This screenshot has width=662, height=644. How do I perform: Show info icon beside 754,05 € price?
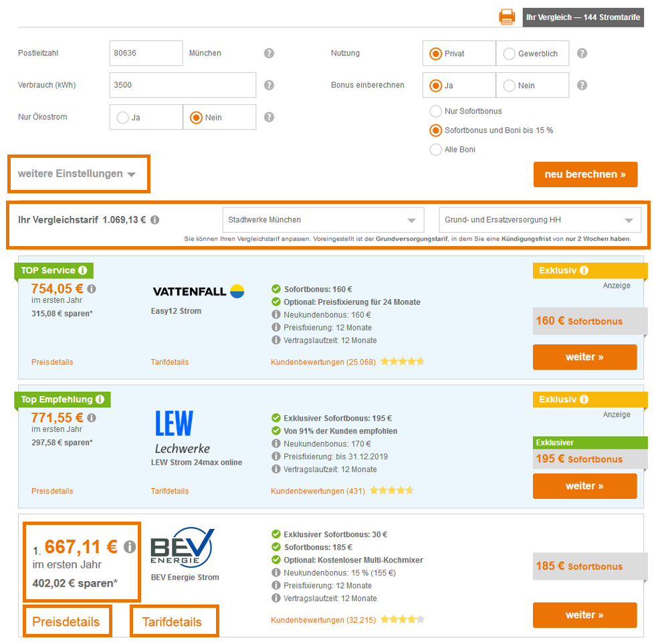92,289
